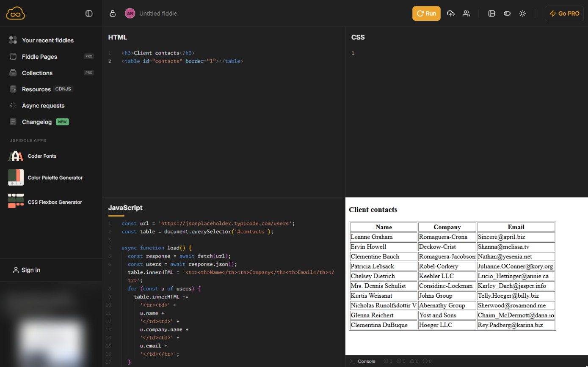The image size is (588, 367).
Task: Switch theme with the sun icon
Action: [522, 14]
